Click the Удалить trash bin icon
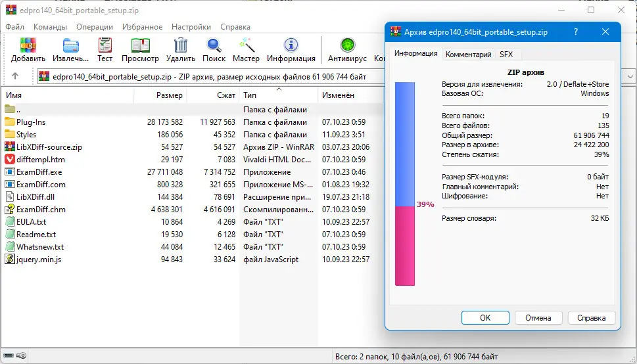Screen dimensions: 637x364 (x=180, y=45)
